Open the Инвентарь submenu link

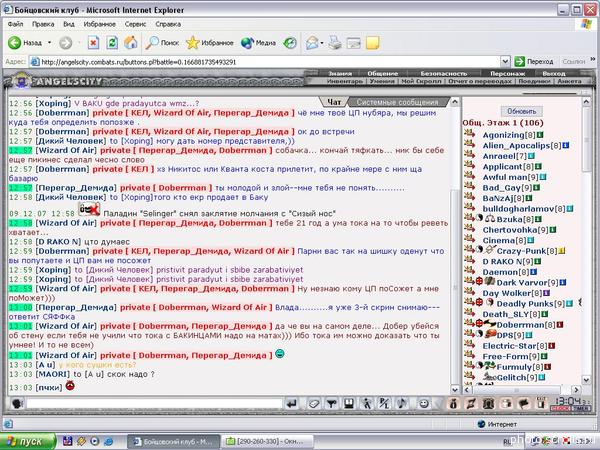(345, 81)
